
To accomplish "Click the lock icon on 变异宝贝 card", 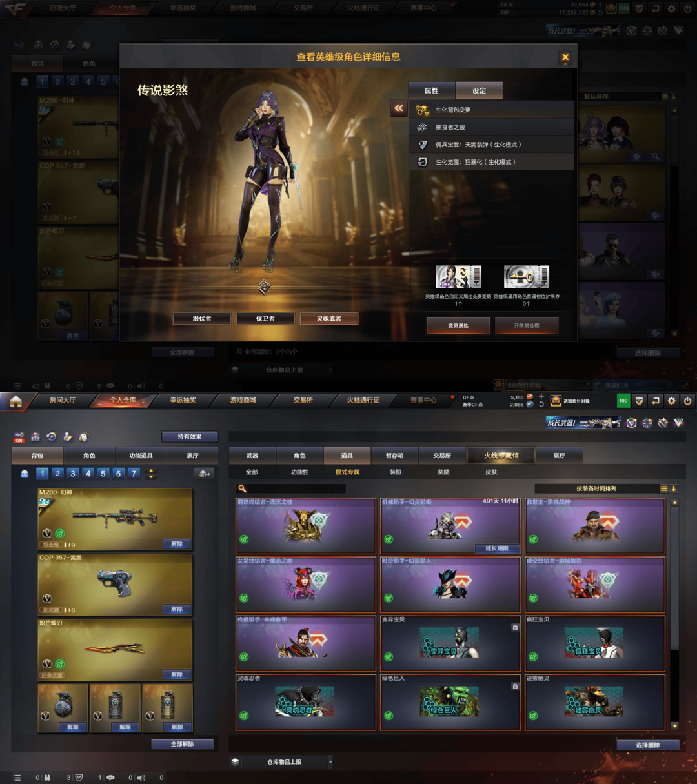I will [515, 627].
